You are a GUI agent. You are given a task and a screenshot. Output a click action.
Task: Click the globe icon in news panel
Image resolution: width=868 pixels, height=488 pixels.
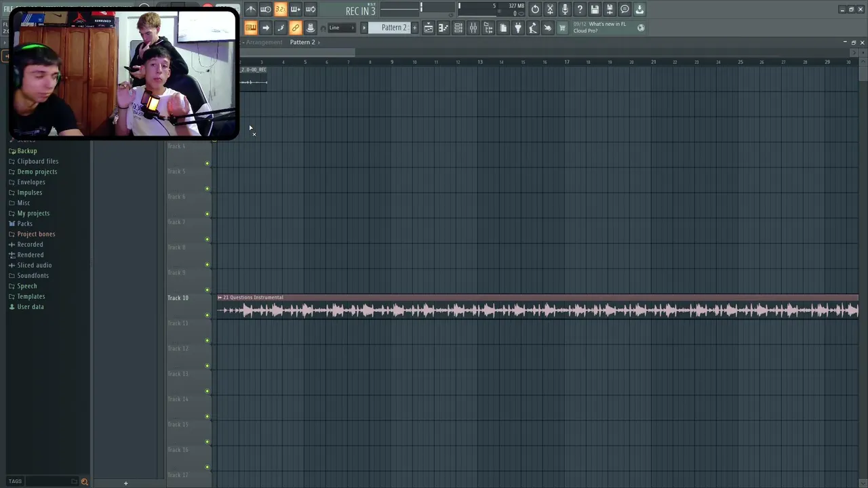coord(641,28)
